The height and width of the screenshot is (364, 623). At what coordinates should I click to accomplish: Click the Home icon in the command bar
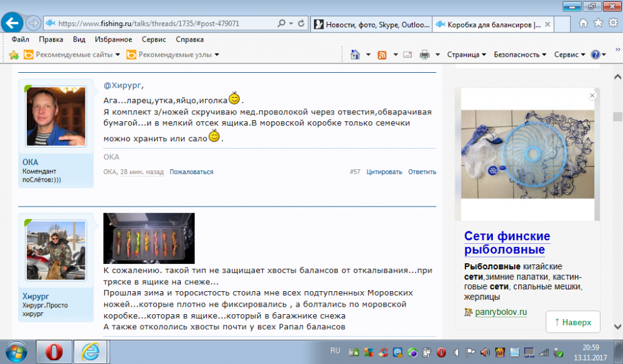pos(355,55)
